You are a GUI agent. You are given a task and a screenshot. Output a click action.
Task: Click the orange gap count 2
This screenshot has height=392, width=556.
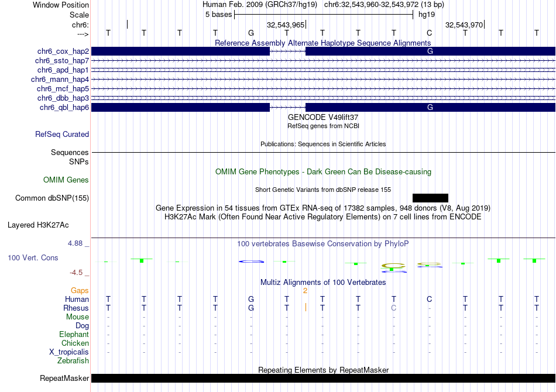[306, 291]
